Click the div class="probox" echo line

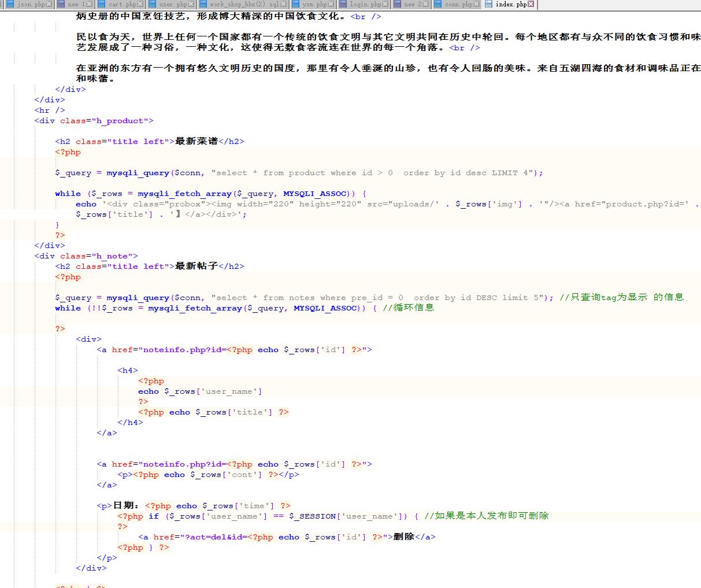[x=387, y=204]
